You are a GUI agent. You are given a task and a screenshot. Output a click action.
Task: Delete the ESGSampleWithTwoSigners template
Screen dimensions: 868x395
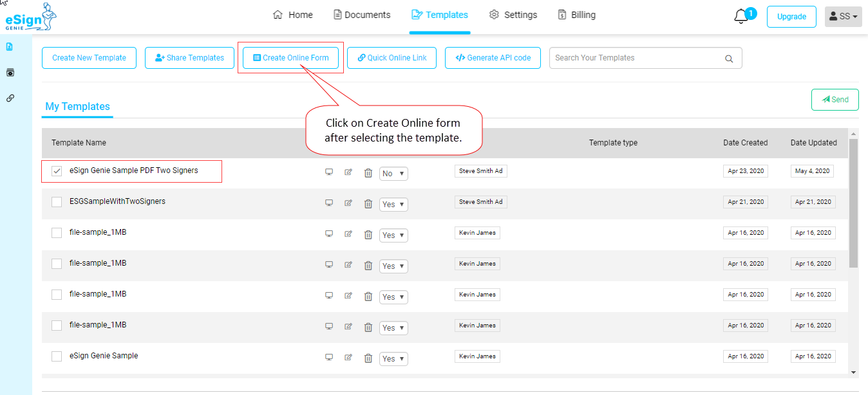pyautogui.click(x=368, y=203)
